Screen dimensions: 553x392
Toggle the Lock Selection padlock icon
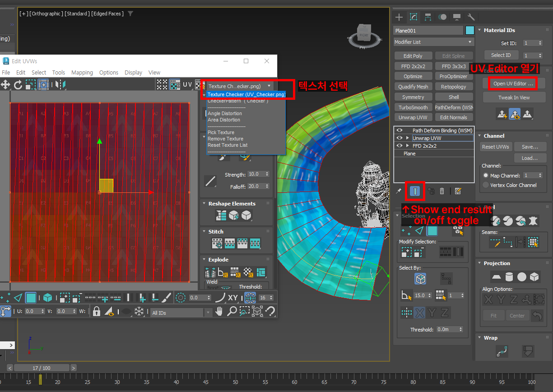pyautogui.click(x=97, y=311)
